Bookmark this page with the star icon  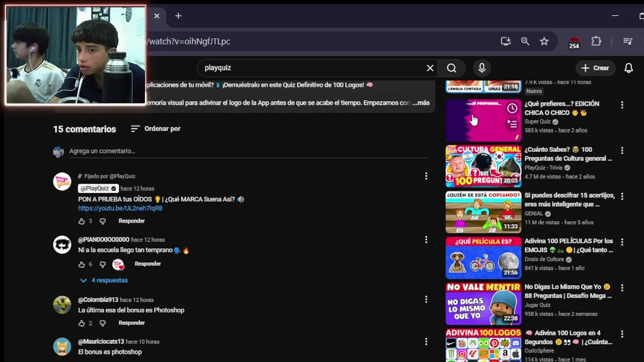(544, 41)
